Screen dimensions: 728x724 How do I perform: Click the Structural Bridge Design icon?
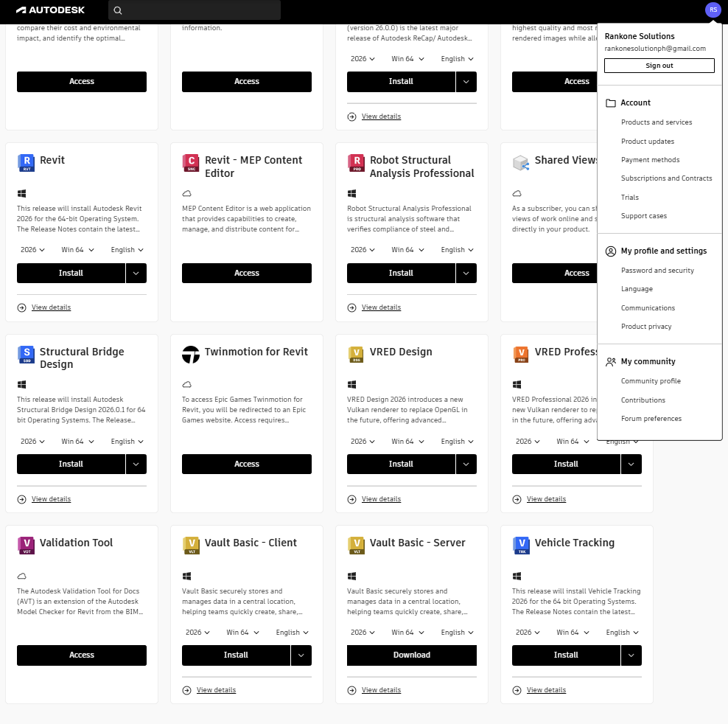(x=26, y=355)
